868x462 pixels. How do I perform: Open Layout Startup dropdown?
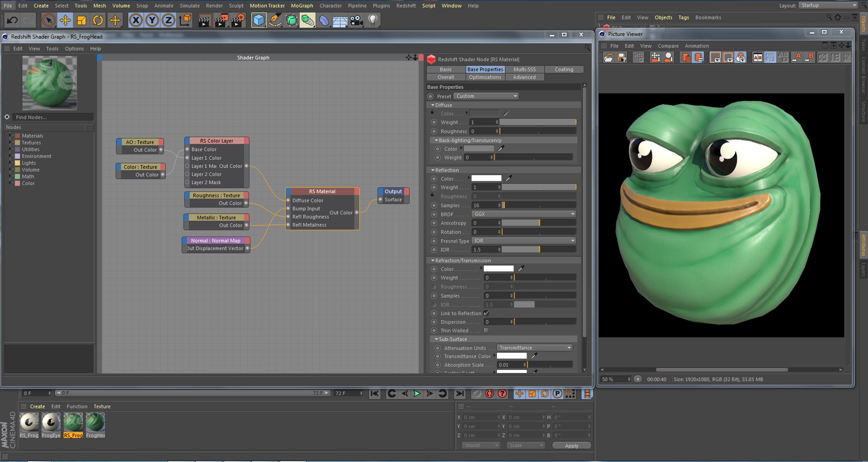828,5
